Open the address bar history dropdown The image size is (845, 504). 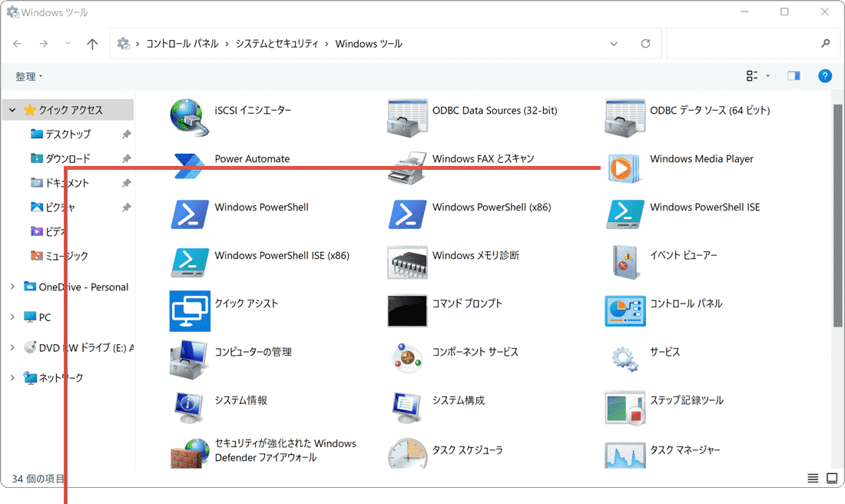click(x=614, y=44)
